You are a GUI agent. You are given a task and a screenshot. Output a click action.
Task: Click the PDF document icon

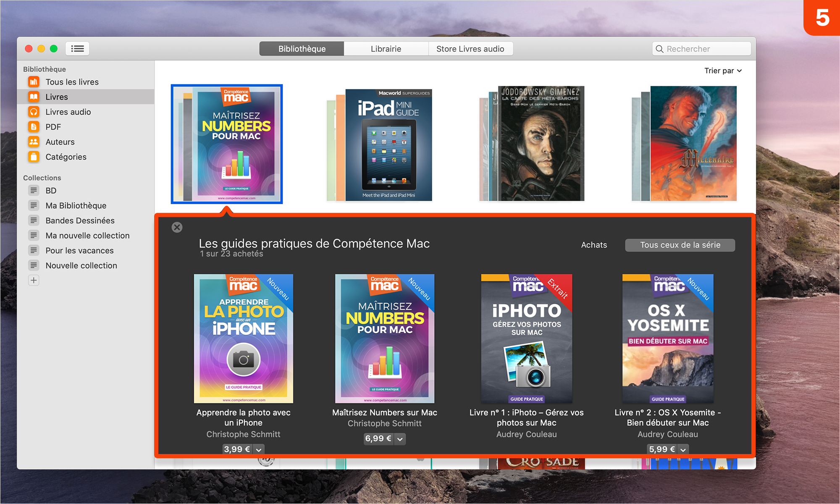point(34,127)
